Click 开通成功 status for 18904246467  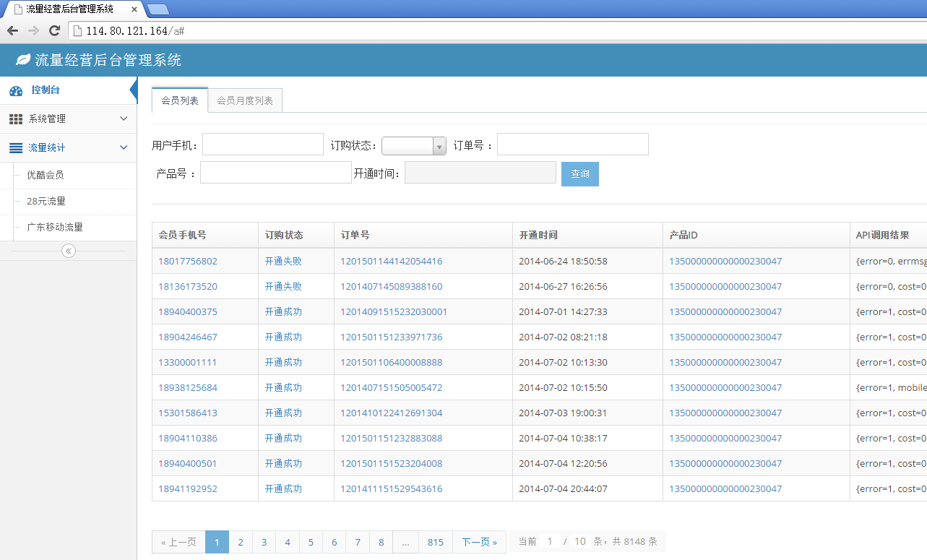(x=283, y=337)
